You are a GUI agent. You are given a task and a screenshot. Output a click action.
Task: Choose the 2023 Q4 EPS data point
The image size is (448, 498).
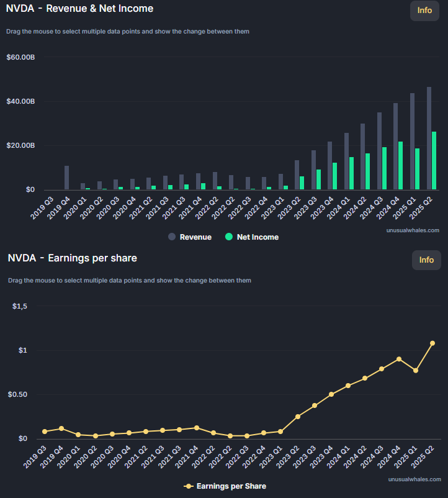pos(331,394)
